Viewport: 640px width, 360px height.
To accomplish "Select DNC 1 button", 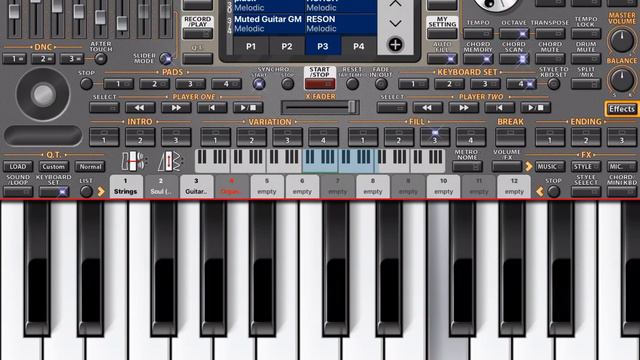I will 14,59.
